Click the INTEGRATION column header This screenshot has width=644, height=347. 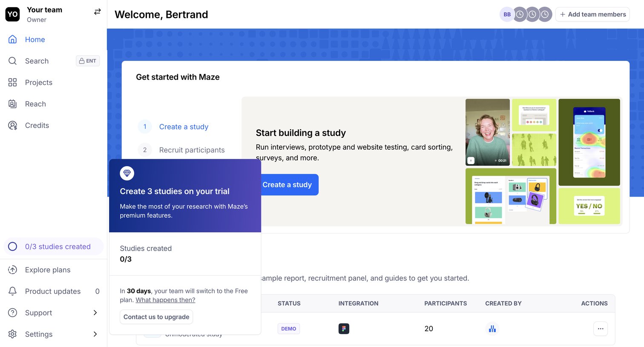358,304
